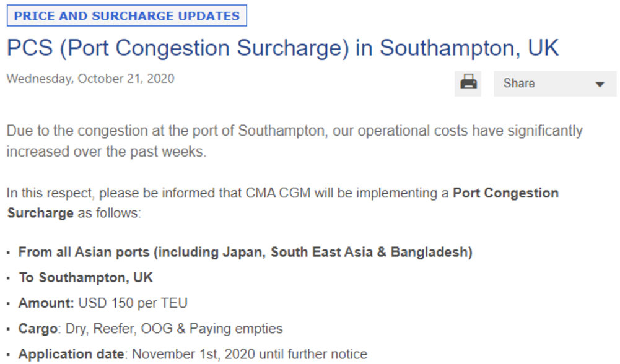Click the Wednesday, October 21, 2020 date
The image size is (620, 364).
coord(90,79)
